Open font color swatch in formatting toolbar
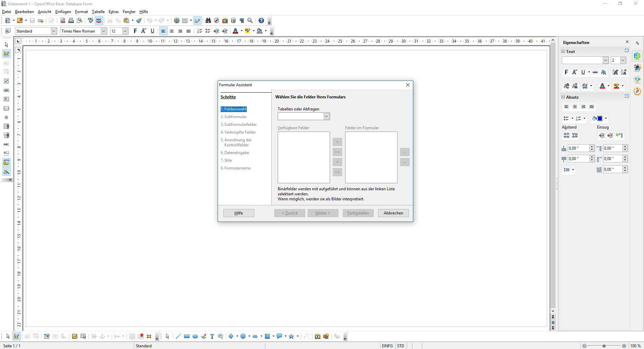Image resolution: width=644 pixels, height=349 pixels. pos(235,31)
